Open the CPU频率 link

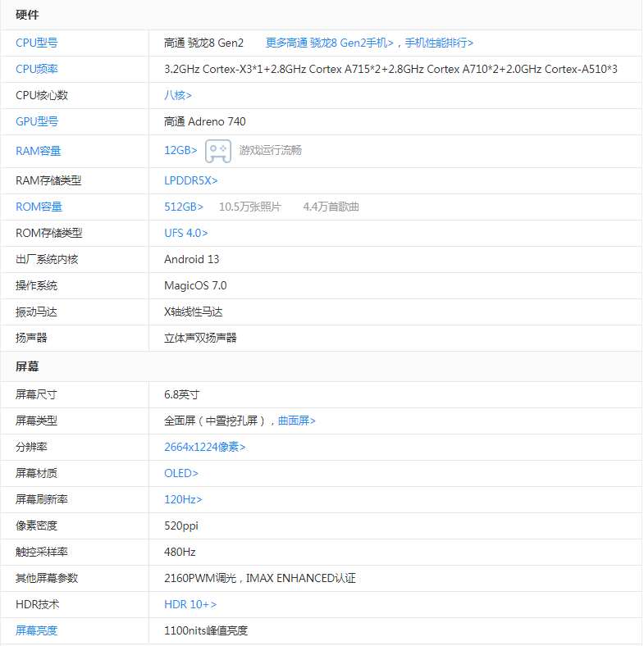[x=37, y=69]
